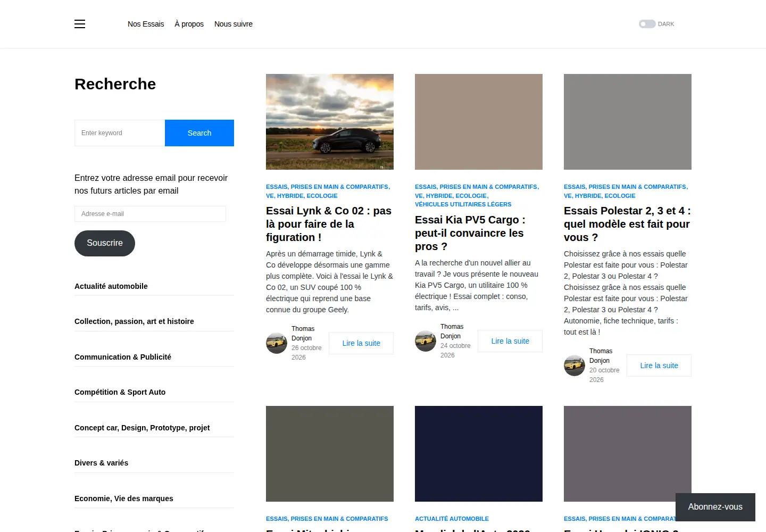This screenshot has height=532, width=766.
Task: Click the Souscrire button
Action: pos(105,243)
